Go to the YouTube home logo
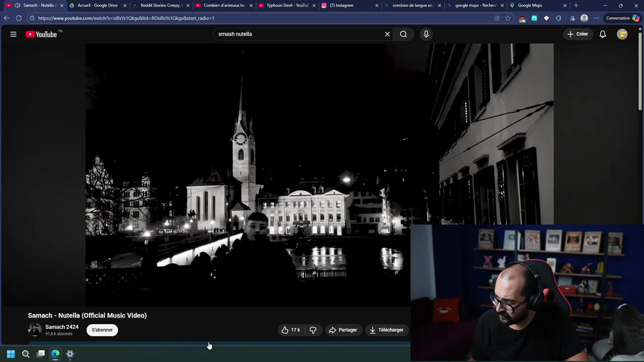Image resolution: width=644 pixels, height=362 pixels. pos(41,34)
